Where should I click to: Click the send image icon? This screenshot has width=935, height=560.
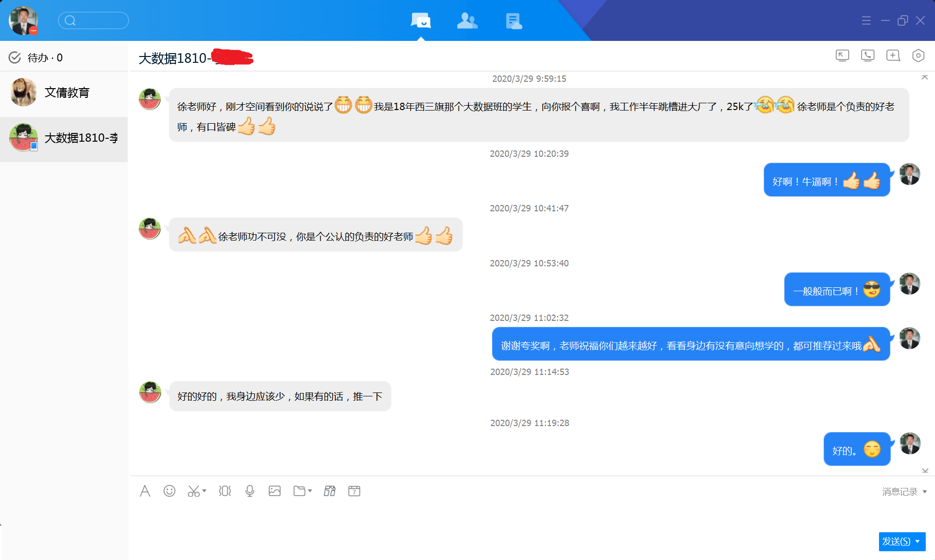click(275, 491)
